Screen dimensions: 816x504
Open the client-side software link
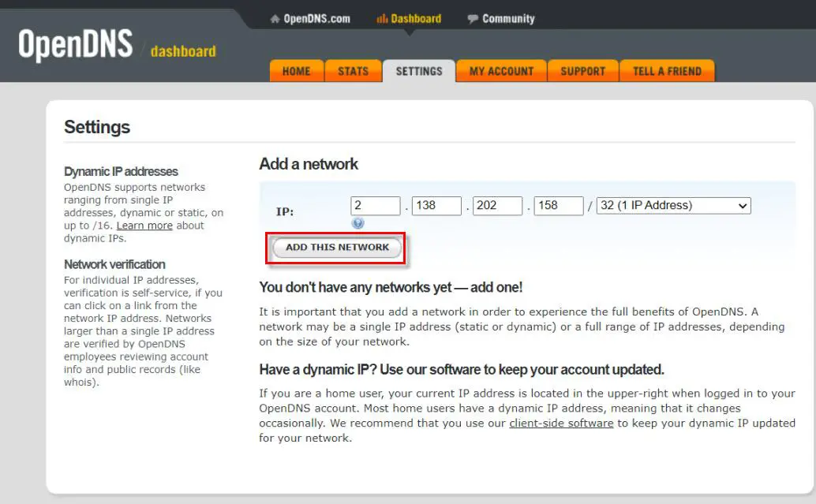tap(561, 424)
